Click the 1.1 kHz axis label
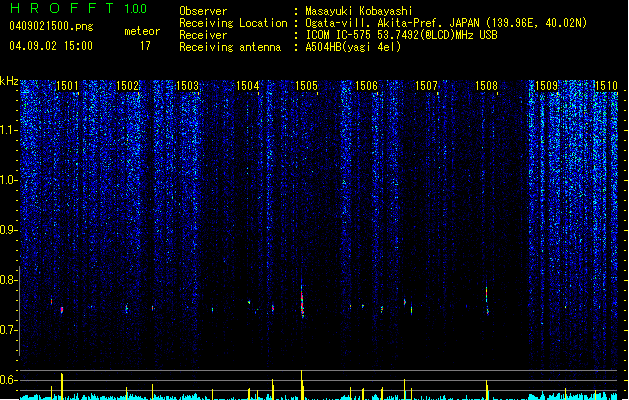Image resolution: width=629 pixels, height=400 pixels. pos(9,130)
